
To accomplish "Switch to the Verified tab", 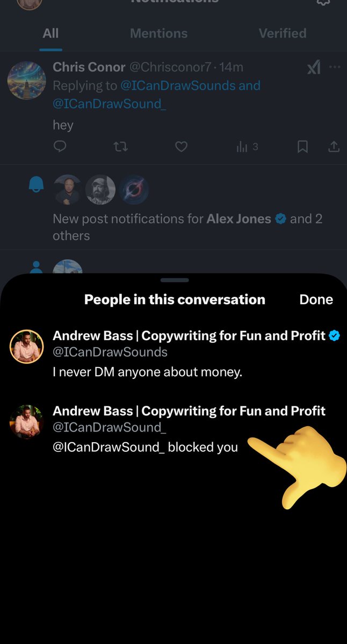I will [283, 33].
